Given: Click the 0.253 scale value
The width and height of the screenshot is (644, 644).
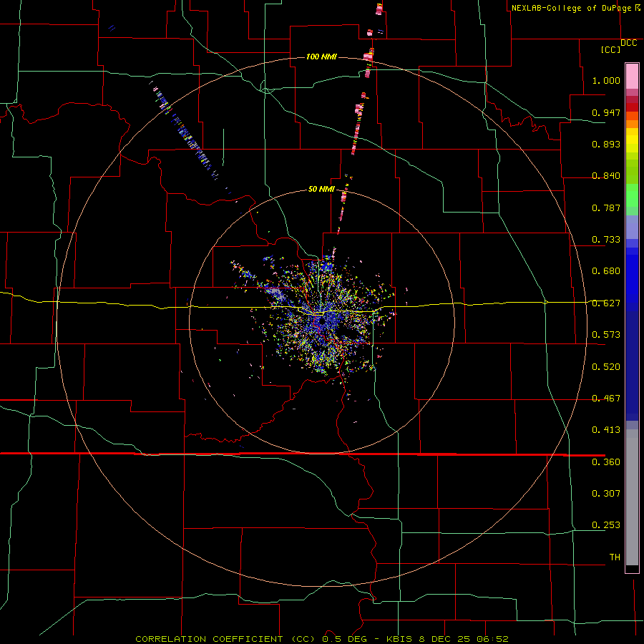Looking at the screenshot, I should [x=606, y=525].
